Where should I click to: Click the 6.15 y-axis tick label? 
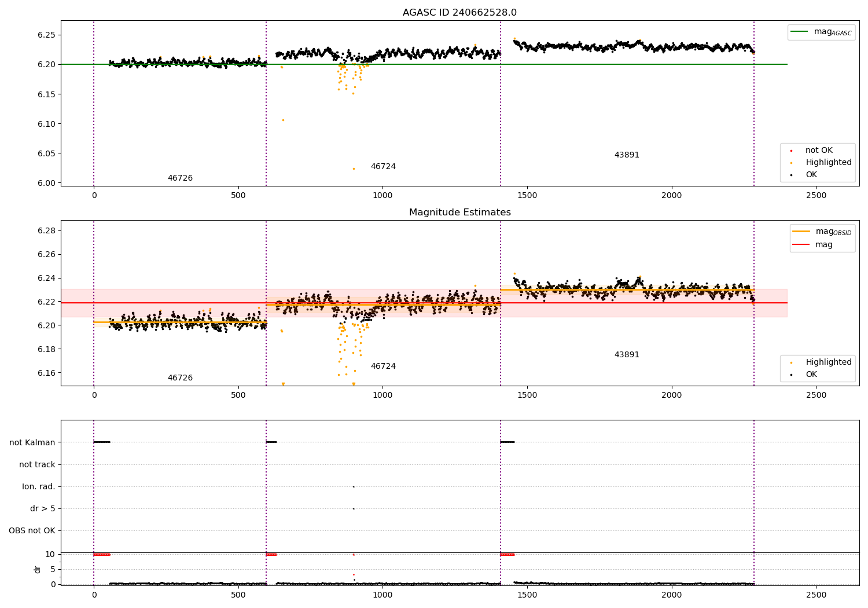click(46, 94)
